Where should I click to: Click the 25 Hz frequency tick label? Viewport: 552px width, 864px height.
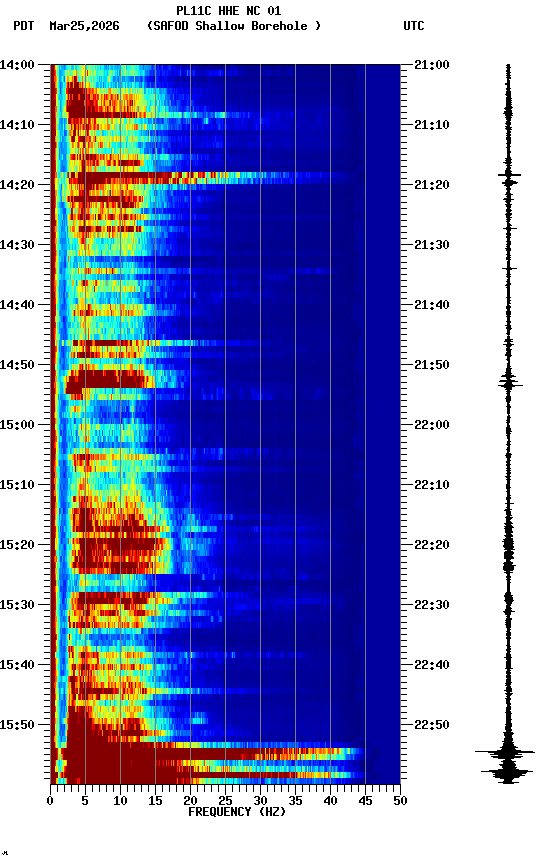click(225, 801)
